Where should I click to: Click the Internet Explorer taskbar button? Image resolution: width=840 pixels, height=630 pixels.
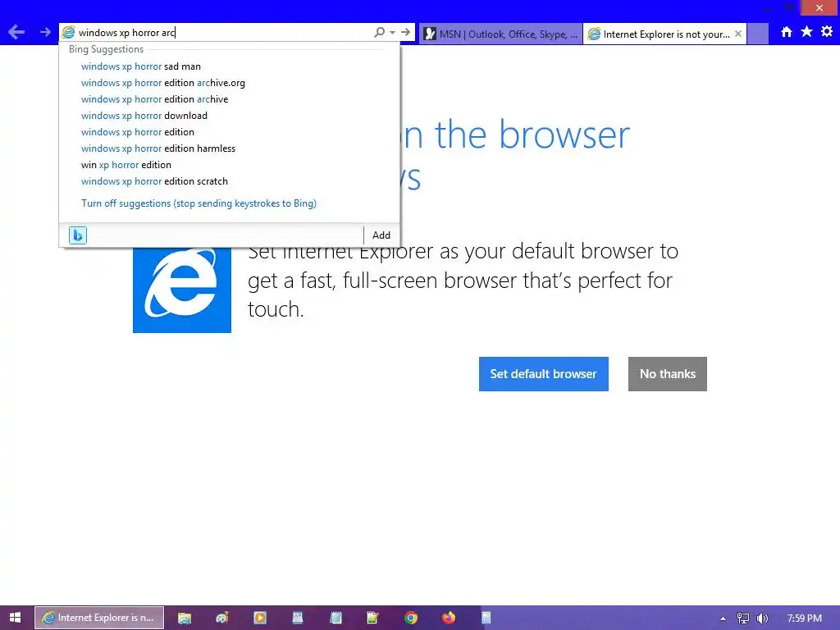[x=99, y=618]
